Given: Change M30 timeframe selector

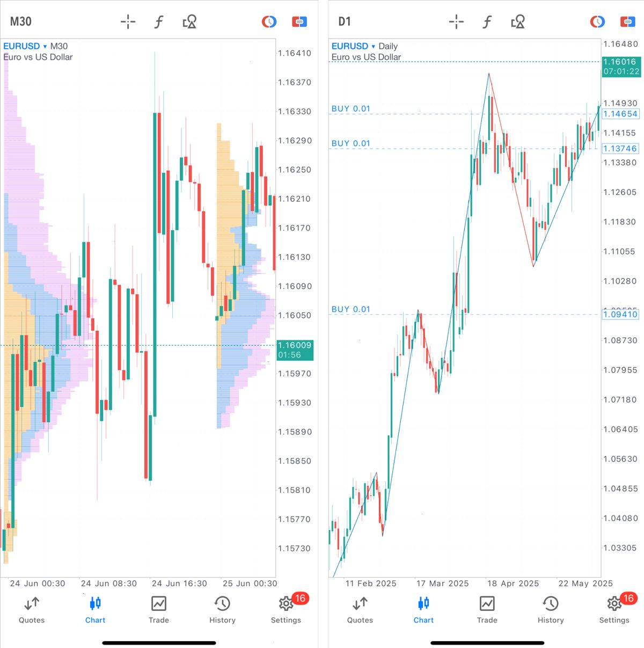Looking at the screenshot, I should [x=21, y=21].
